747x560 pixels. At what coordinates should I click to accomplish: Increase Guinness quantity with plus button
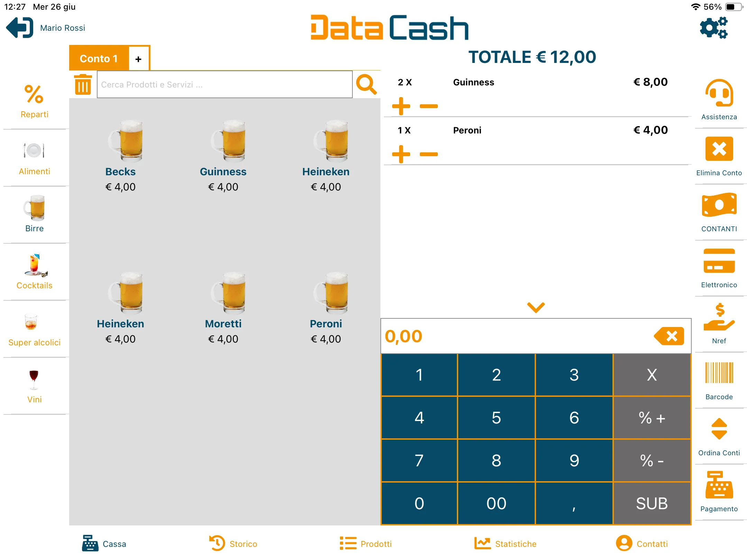[x=401, y=106]
